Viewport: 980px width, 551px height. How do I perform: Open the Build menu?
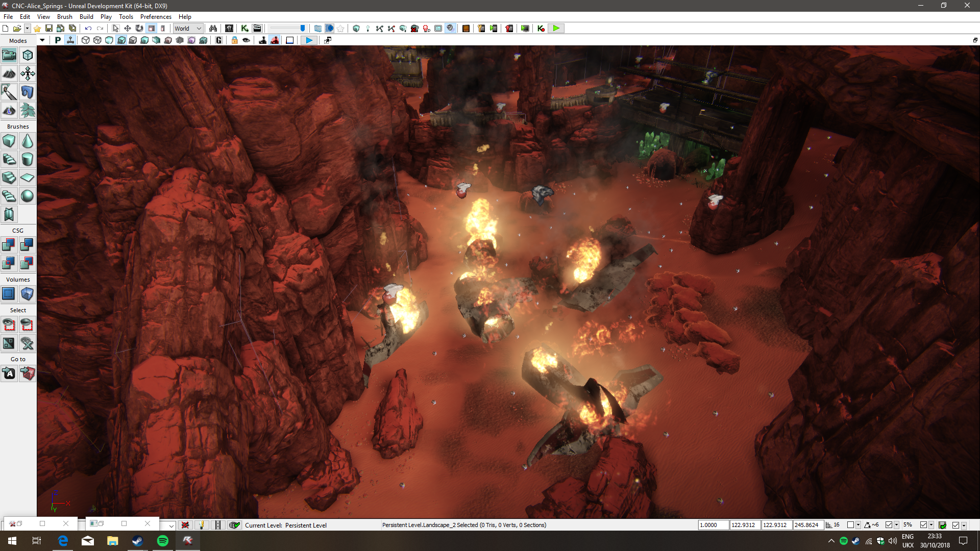click(86, 17)
